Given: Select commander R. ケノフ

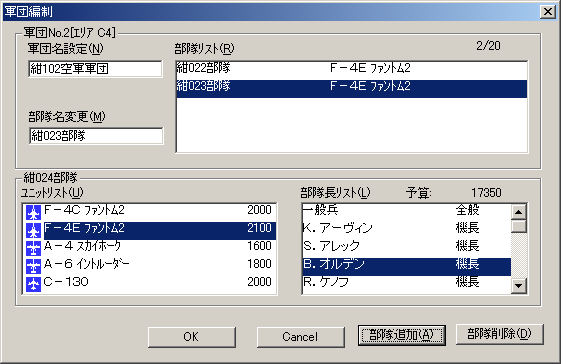Looking at the screenshot, I should [407, 284].
